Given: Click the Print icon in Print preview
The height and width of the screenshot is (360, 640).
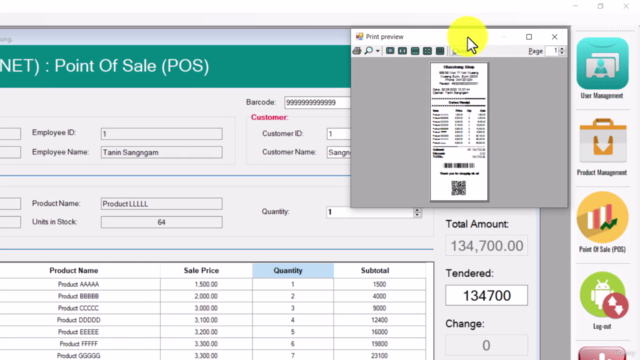Looking at the screenshot, I should pyautogui.click(x=357, y=51).
